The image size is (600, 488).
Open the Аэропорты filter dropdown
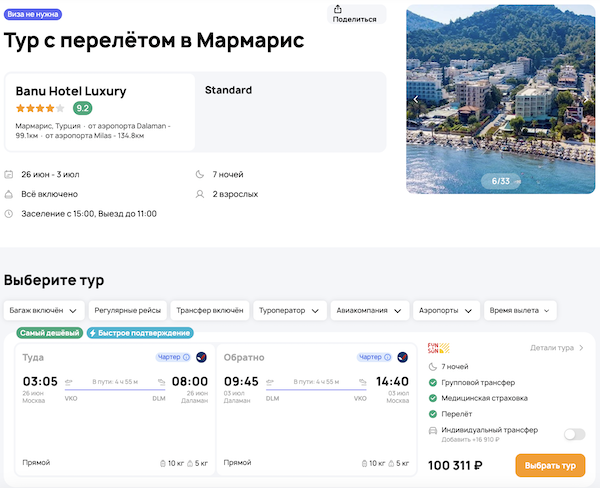(x=446, y=310)
